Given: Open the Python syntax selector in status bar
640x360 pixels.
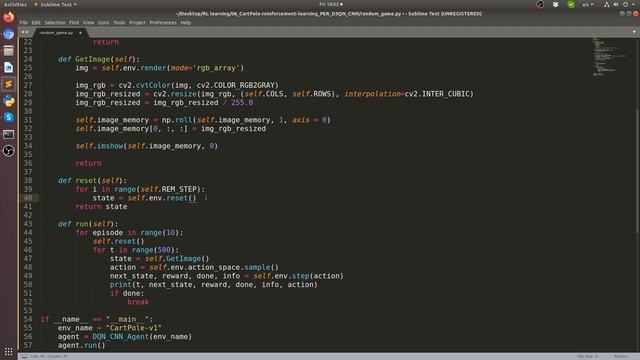Looking at the screenshot, I should click(x=621, y=356).
